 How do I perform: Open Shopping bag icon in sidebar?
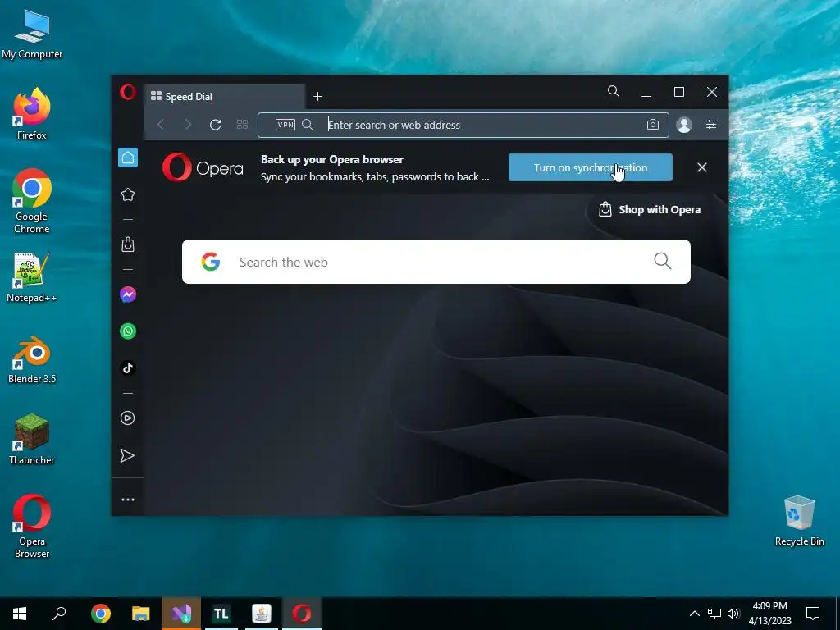[x=127, y=244]
